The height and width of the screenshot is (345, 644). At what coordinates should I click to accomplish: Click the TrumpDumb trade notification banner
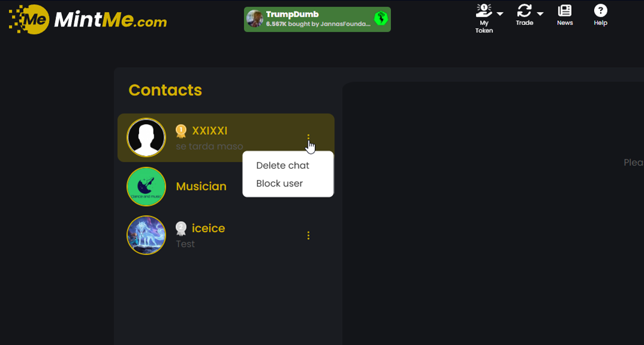(317, 20)
